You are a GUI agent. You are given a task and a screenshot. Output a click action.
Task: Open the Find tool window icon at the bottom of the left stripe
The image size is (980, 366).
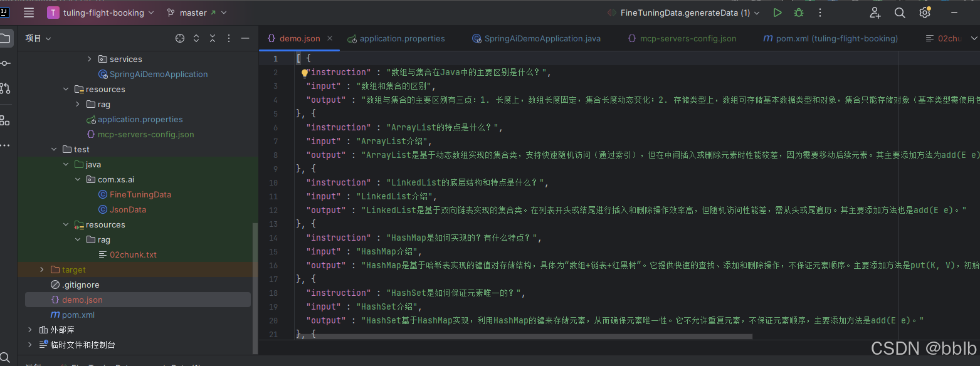point(5,358)
